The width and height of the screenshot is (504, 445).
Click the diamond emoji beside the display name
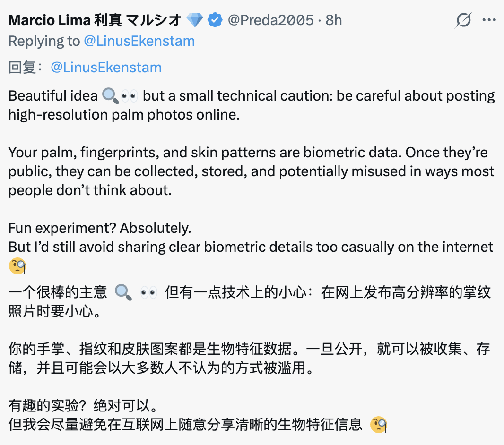pyautogui.click(x=195, y=20)
